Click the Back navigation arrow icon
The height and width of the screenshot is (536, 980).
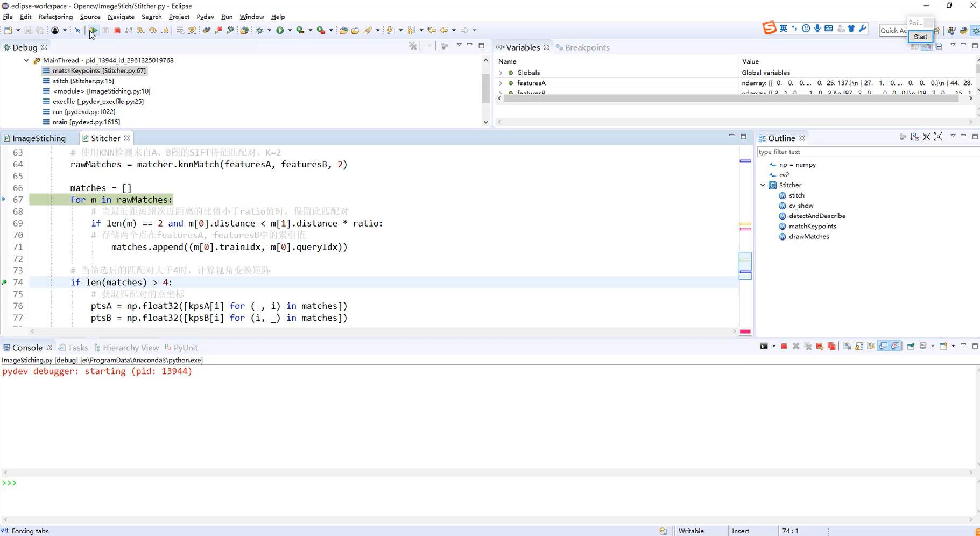[x=444, y=30]
